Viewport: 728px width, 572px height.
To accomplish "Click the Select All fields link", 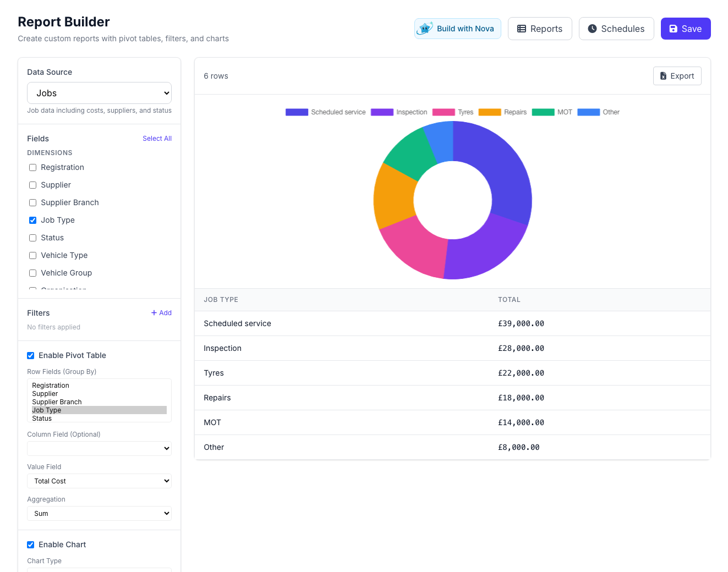I will coord(157,139).
